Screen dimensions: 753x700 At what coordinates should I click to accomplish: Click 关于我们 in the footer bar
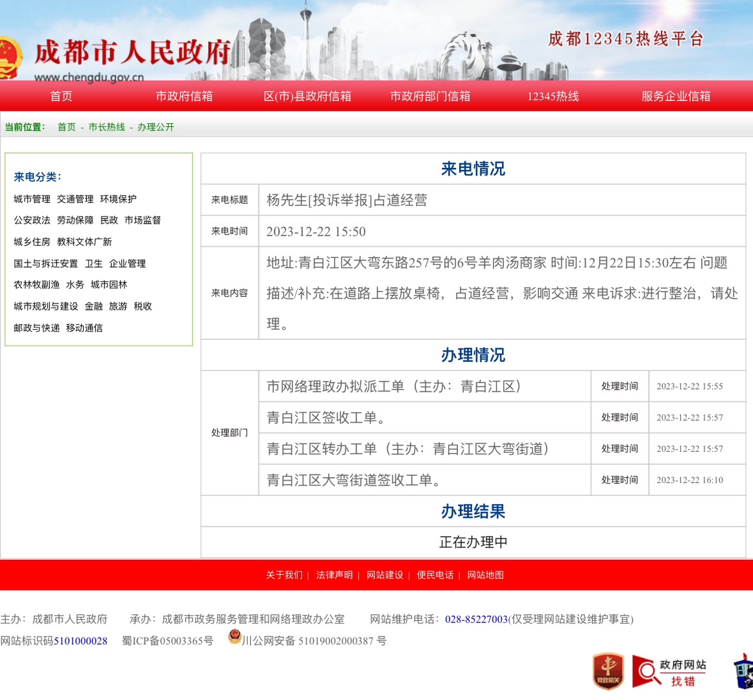pyautogui.click(x=284, y=575)
